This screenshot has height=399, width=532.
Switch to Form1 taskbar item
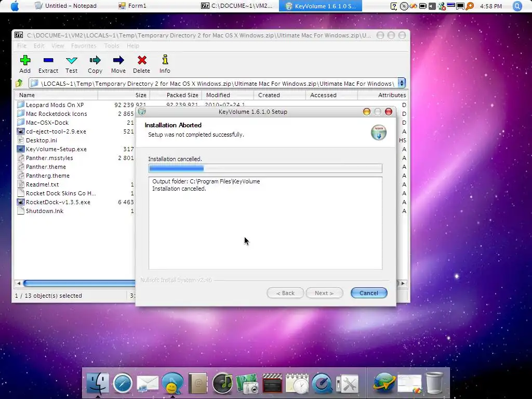132,6
